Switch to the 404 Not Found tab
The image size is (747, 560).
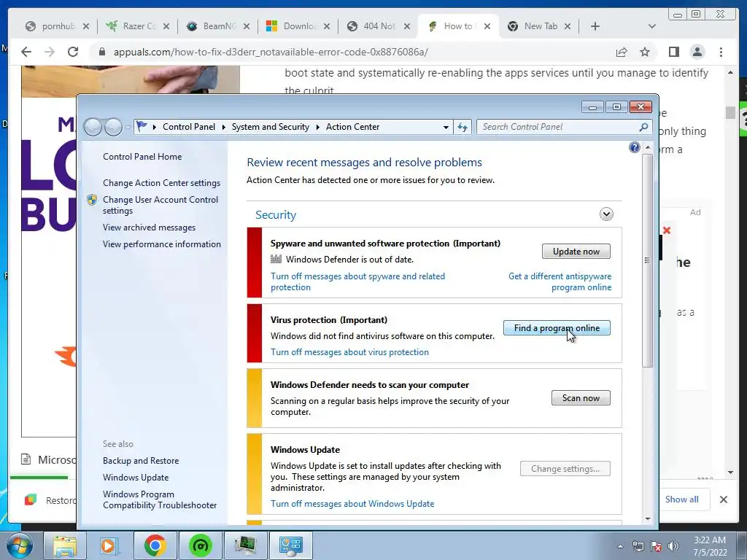tap(379, 26)
